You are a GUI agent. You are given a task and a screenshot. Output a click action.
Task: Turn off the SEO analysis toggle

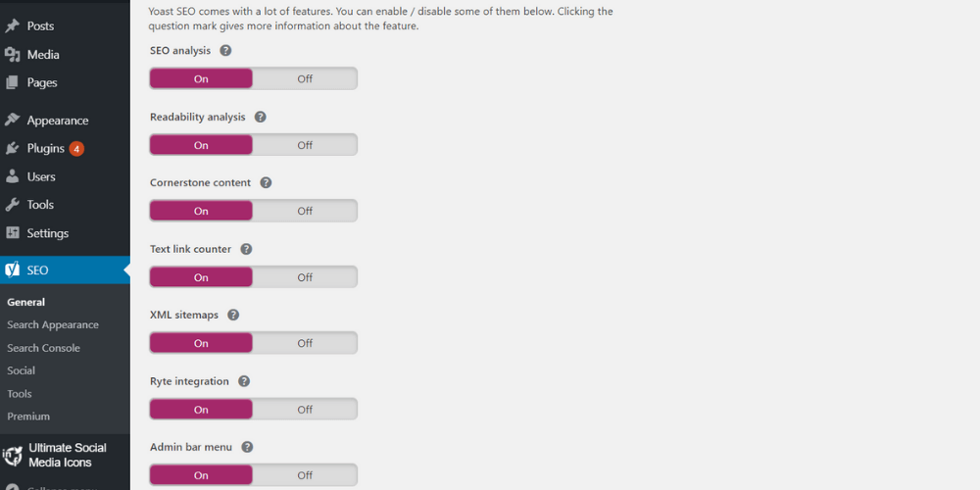[305, 78]
